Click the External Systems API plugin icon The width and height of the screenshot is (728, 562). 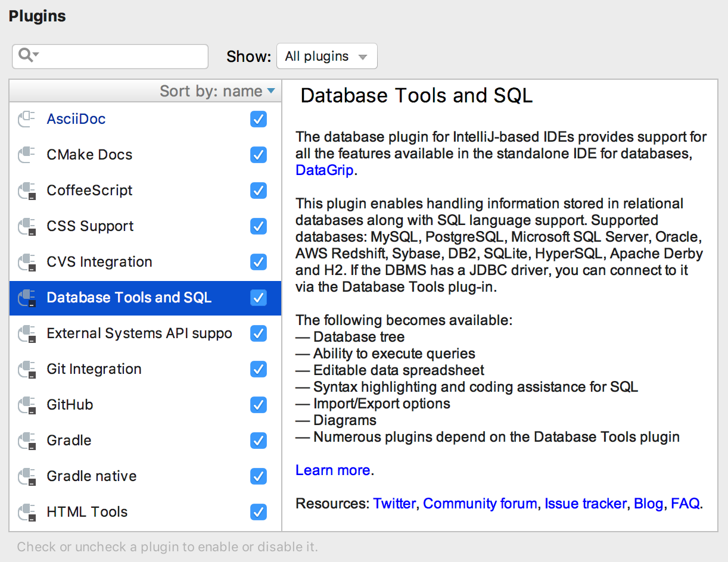27,333
